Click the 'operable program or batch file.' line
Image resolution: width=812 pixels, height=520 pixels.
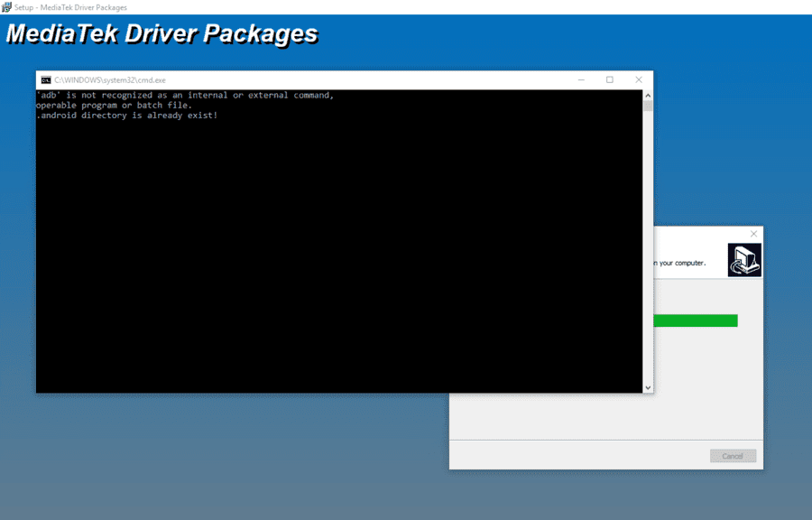click(114, 105)
